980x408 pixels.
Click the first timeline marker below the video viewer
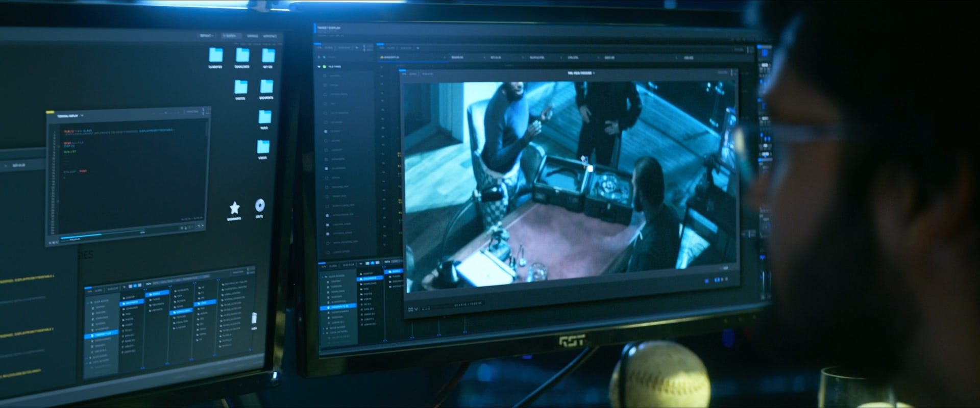coord(412,338)
